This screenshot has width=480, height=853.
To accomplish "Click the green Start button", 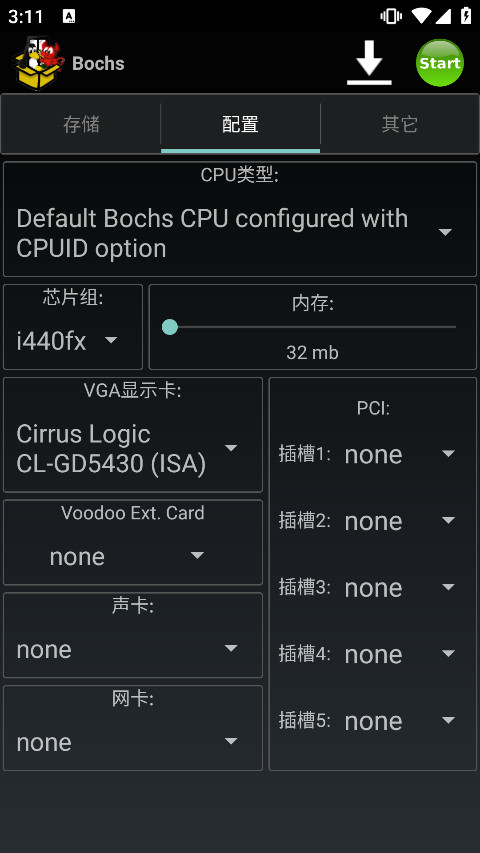I will pyautogui.click(x=440, y=63).
